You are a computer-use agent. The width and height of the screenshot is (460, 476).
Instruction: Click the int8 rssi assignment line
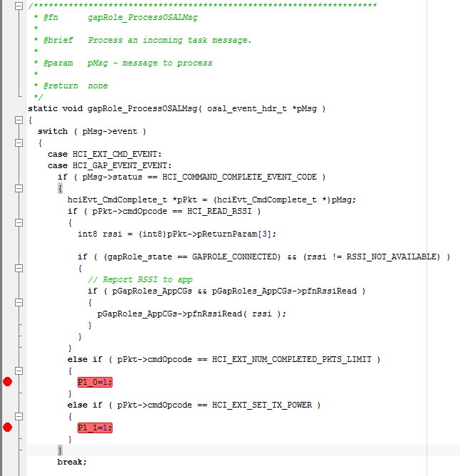point(177,234)
